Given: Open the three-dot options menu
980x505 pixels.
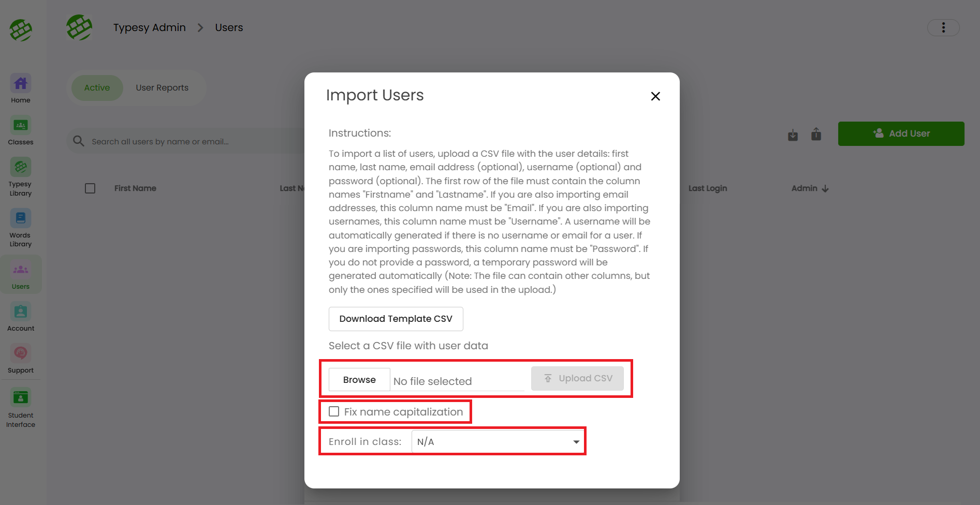Looking at the screenshot, I should (x=943, y=27).
